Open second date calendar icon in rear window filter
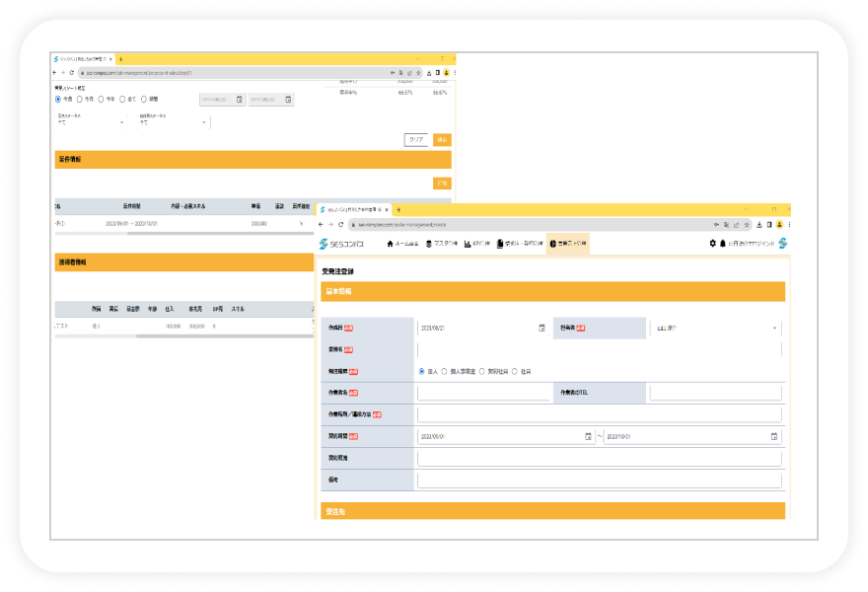The height and width of the screenshot is (592, 868). point(288,99)
